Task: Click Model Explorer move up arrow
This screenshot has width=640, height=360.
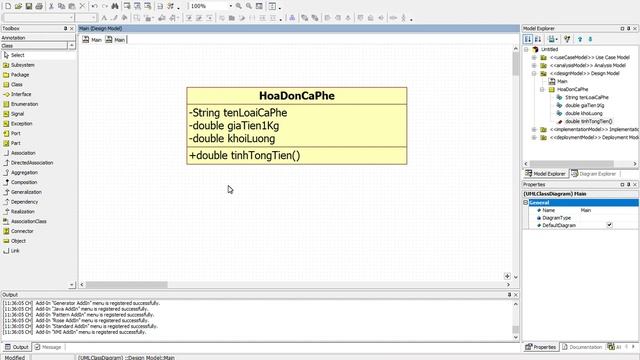Action: click(580, 39)
